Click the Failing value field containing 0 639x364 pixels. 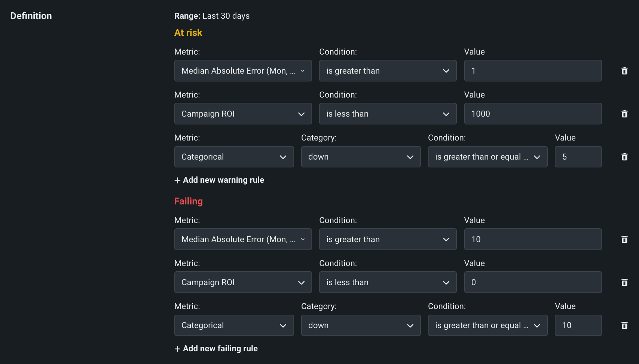(532, 283)
